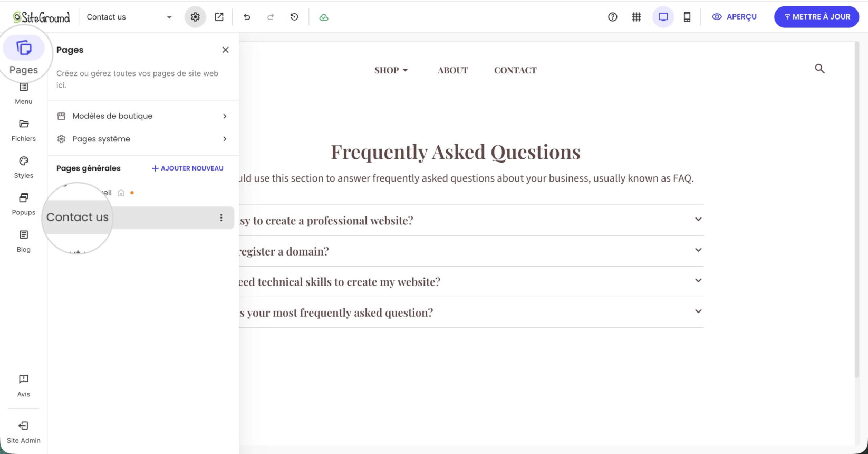
Task: Open the help question mark icon
Action: (612, 17)
